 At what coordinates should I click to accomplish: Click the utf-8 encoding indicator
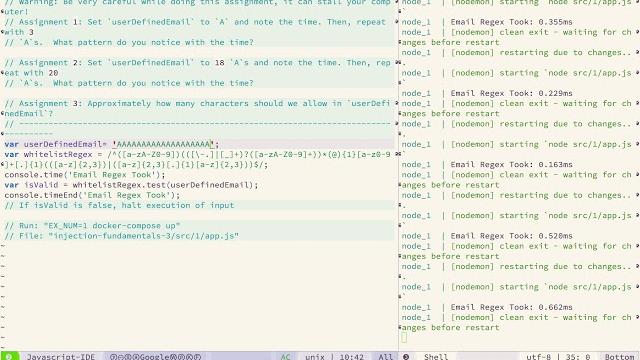pos(538,356)
